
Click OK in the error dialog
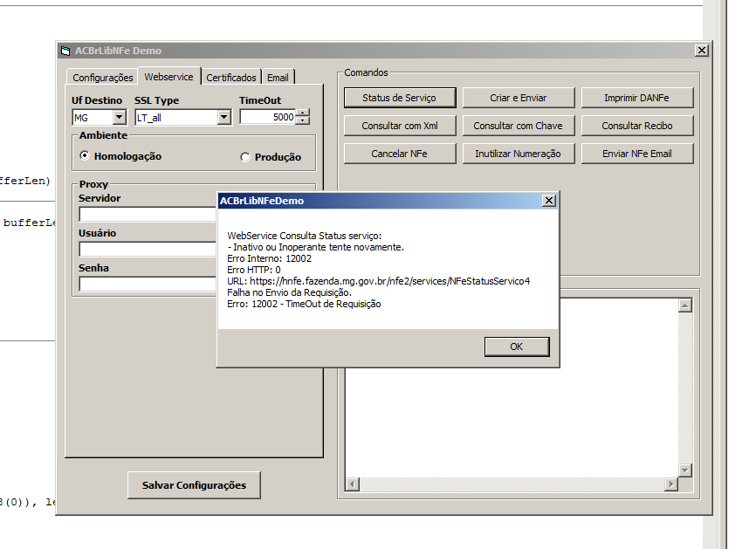[x=517, y=347]
